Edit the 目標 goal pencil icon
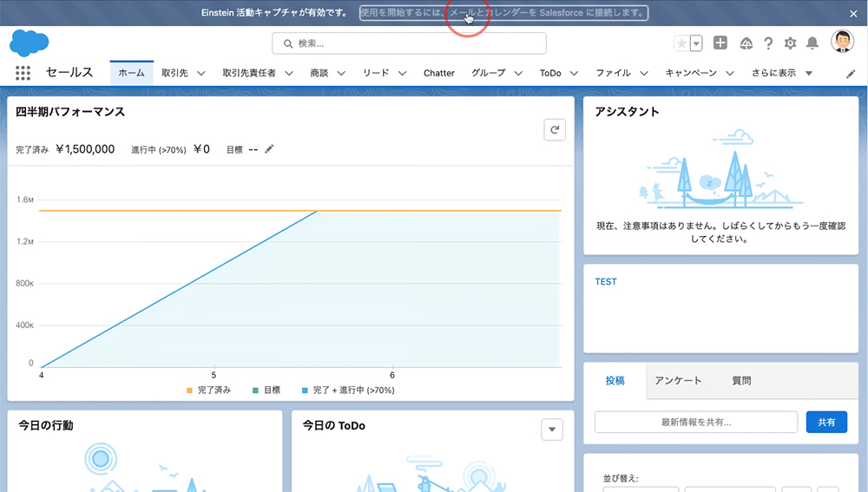Viewport: 868px width, 492px height. pos(269,149)
